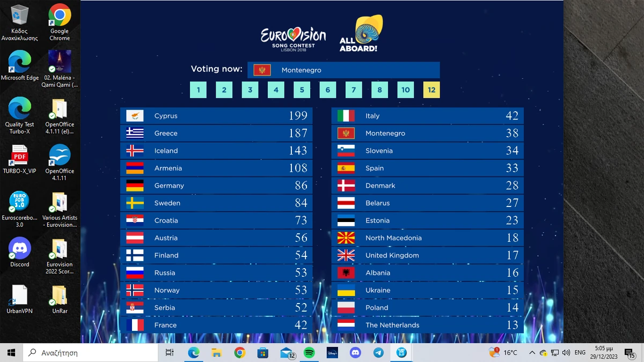Expand hidden icons in the system tray
Viewport: 644px width, 362px height.
coord(532,352)
